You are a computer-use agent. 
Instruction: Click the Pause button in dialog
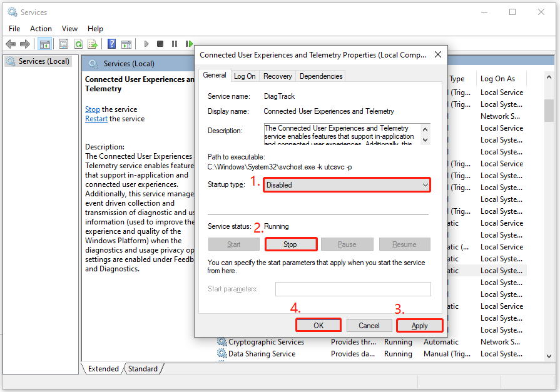tap(347, 244)
